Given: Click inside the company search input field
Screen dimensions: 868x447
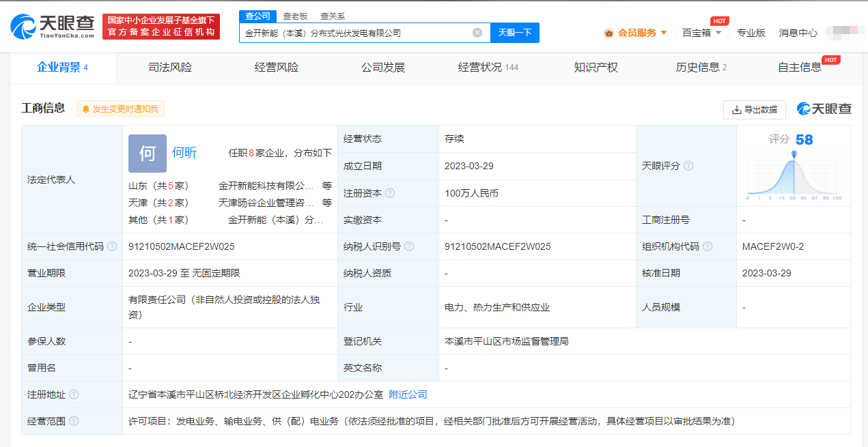Looking at the screenshot, I should coord(355,32).
